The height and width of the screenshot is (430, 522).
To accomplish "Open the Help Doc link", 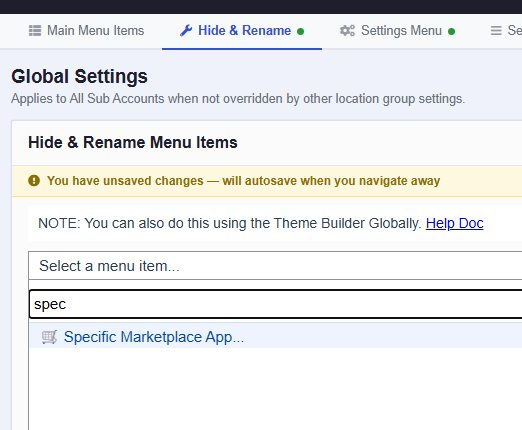I will 454,223.
